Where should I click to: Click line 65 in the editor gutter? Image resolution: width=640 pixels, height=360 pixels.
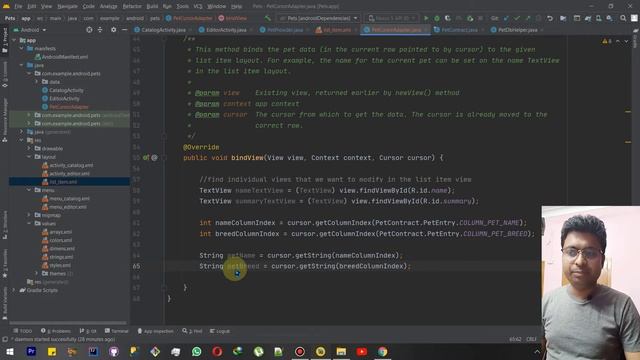click(136, 266)
